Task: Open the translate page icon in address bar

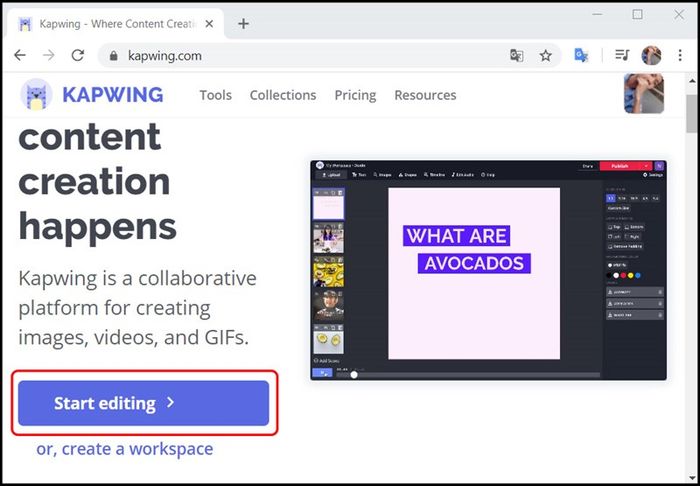Action: (517, 55)
